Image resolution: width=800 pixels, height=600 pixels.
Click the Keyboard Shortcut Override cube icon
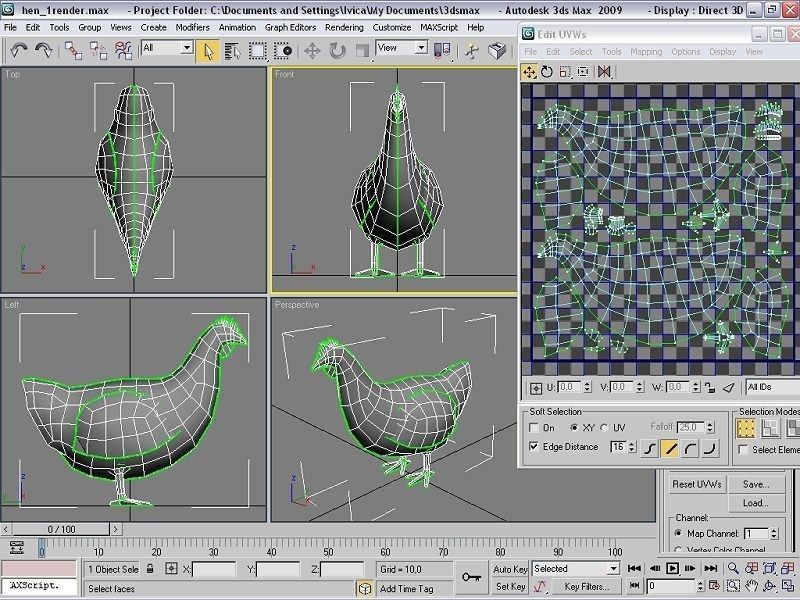point(497,51)
